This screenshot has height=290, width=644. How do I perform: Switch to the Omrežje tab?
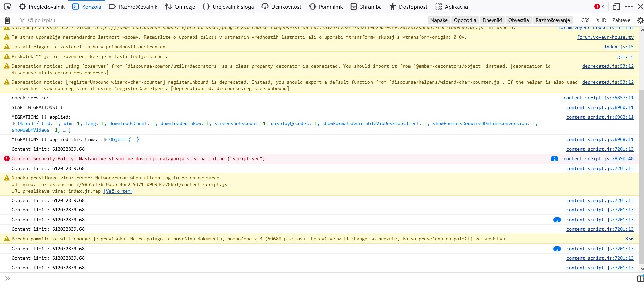click(x=180, y=7)
